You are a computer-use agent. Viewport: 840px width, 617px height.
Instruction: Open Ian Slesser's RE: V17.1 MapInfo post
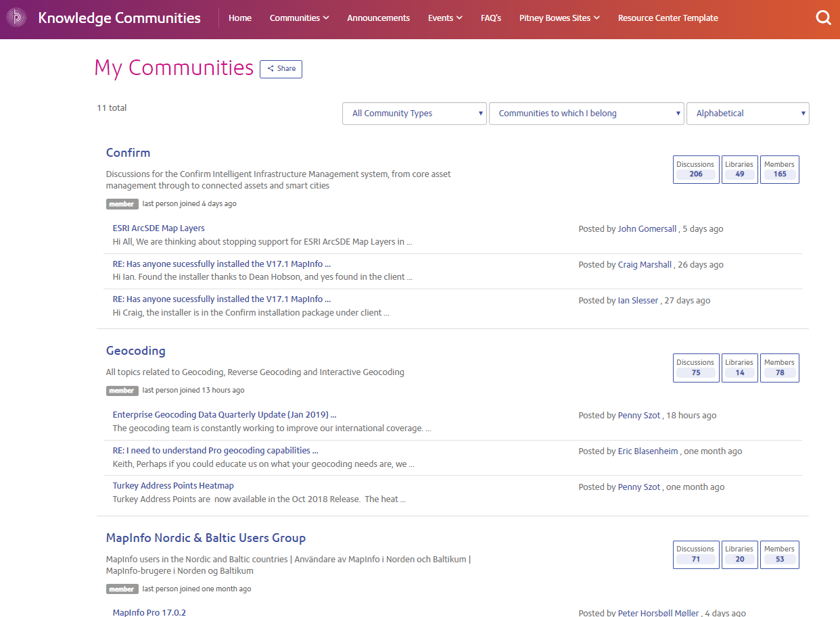point(222,299)
